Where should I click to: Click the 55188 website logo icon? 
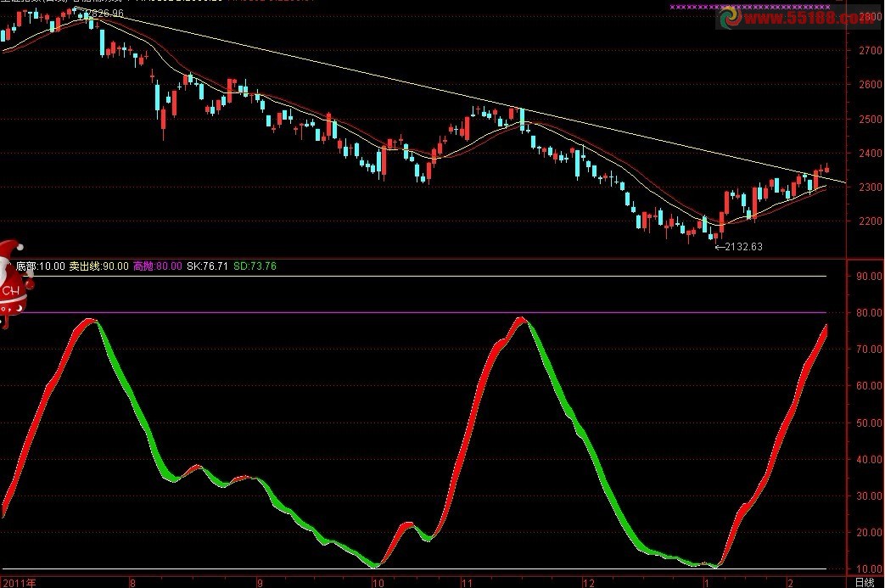pyautogui.click(x=729, y=19)
